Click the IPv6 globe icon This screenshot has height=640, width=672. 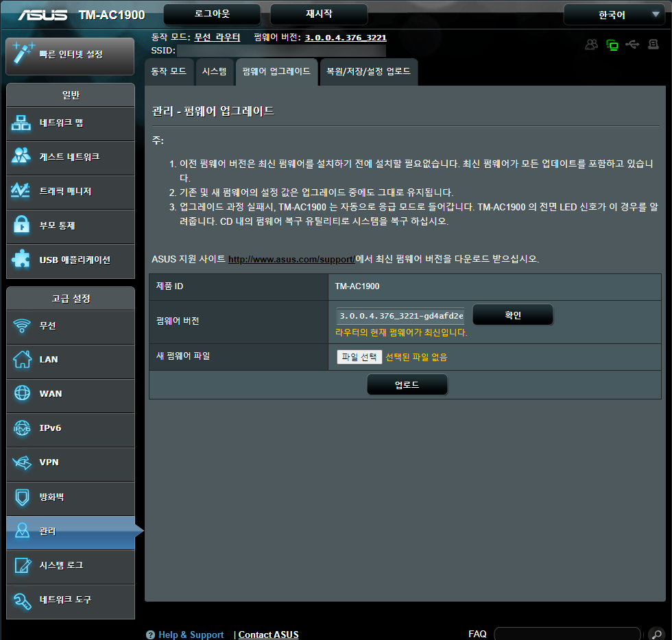(x=22, y=428)
